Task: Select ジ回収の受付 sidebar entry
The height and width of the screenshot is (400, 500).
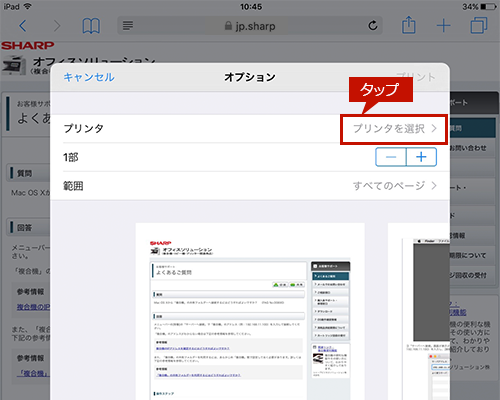Action: (x=468, y=275)
